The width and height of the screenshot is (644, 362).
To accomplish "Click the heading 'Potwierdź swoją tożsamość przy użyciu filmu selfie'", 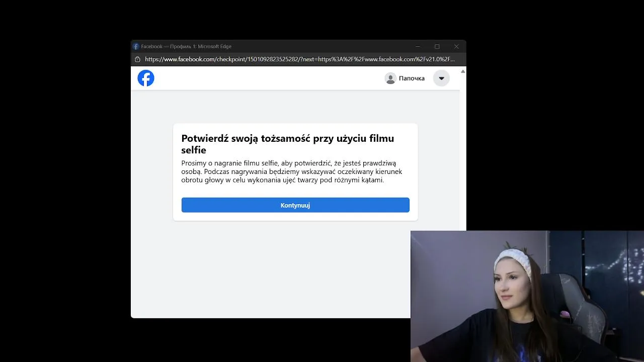I will click(288, 144).
